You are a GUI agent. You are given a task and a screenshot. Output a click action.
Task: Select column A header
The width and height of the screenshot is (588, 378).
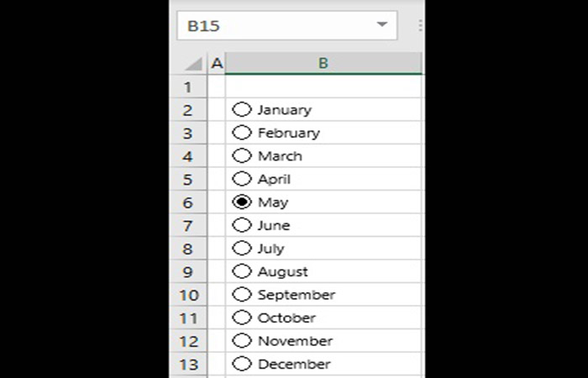pos(216,63)
